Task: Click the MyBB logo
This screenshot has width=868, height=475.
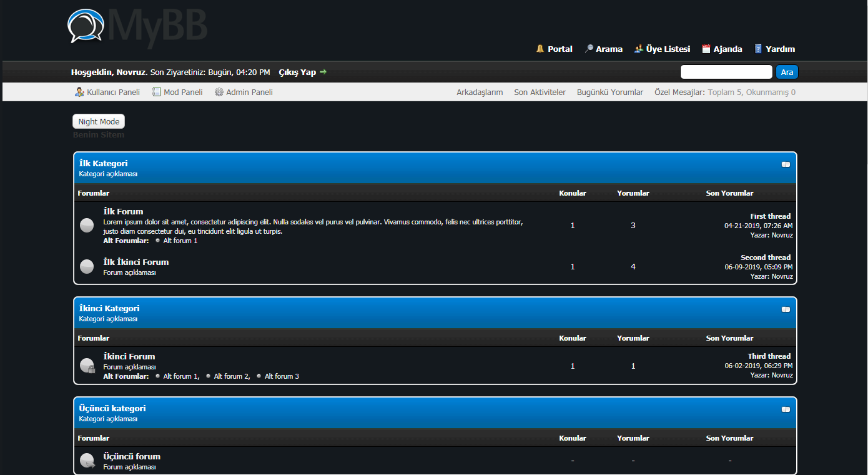Action: [x=137, y=26]
